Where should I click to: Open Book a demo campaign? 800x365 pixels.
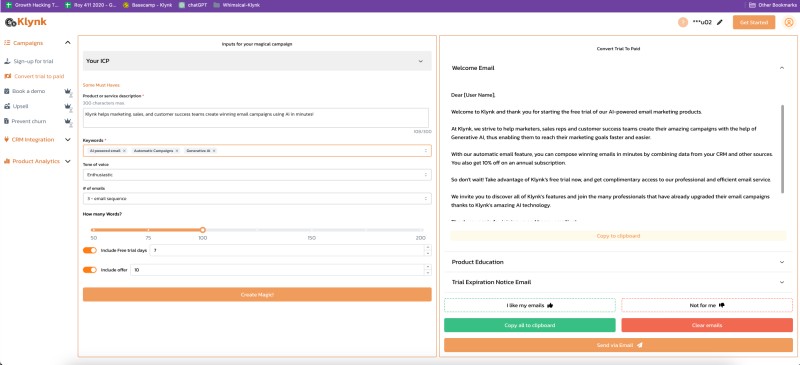[x=29, y=91]
